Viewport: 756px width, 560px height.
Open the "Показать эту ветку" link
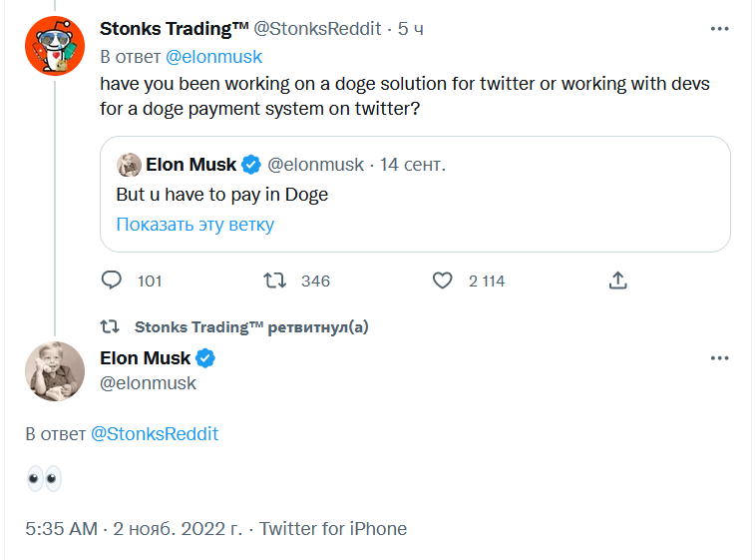[194, 224]
